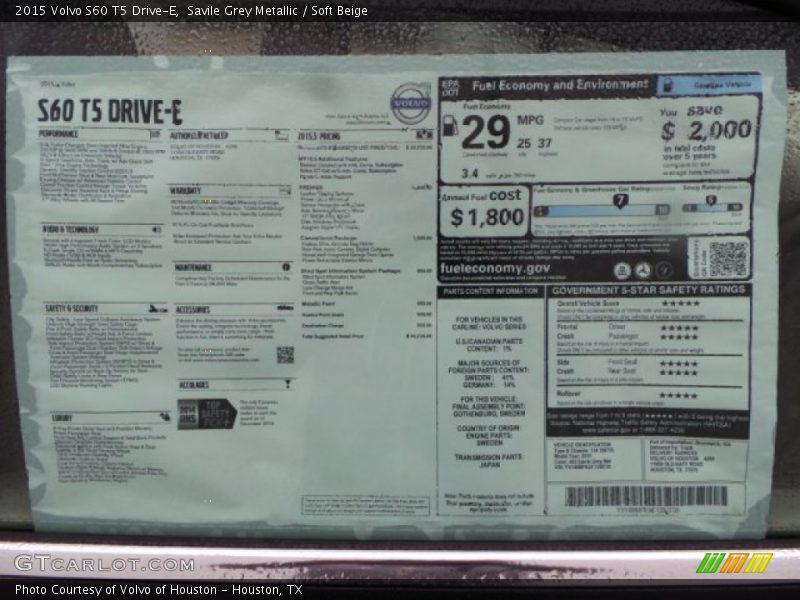800x600 pixels.
Task: Click the icon in the Authorized Retailer header
Action: pos(282,135)
